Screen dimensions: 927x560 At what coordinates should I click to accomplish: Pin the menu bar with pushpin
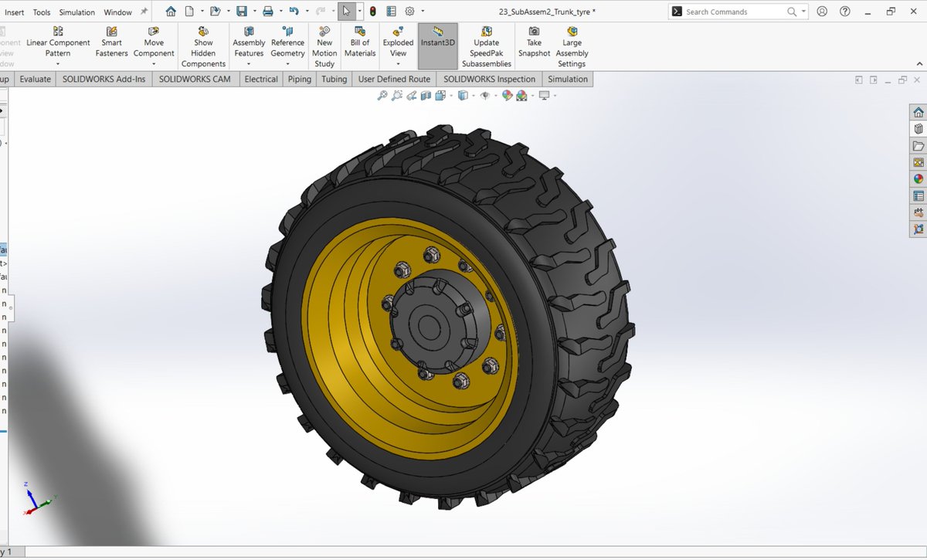(144, 12)
